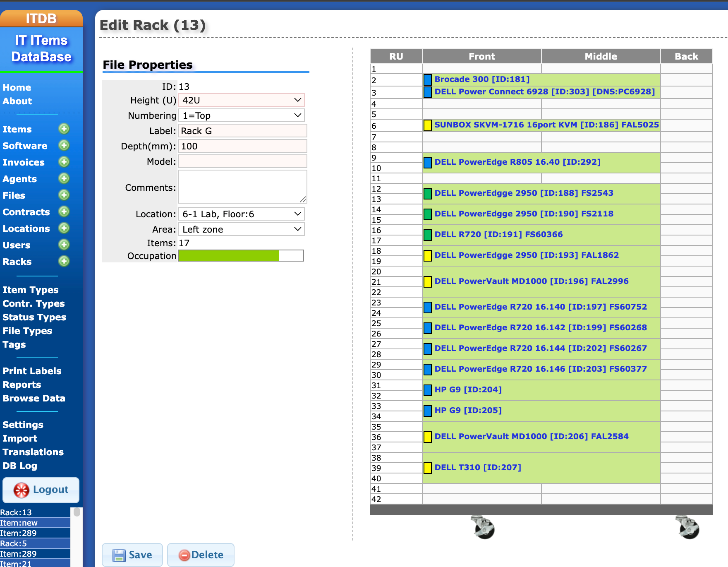Click the blue square beside HP G9 ID:205
728x567 pixels.
point(428,411)
